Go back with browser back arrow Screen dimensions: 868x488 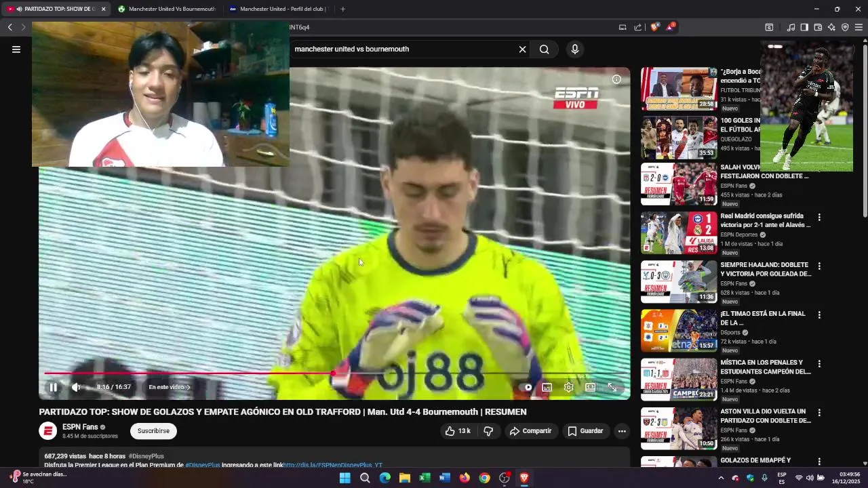point(9,27)
